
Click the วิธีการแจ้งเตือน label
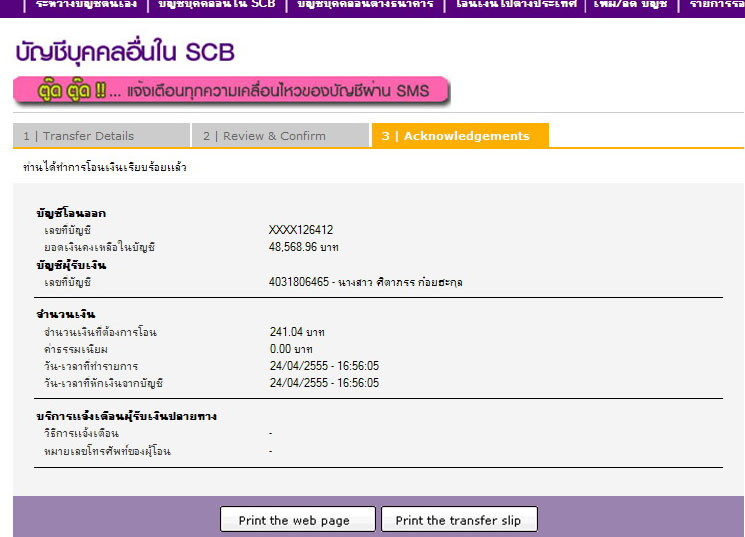81,433
